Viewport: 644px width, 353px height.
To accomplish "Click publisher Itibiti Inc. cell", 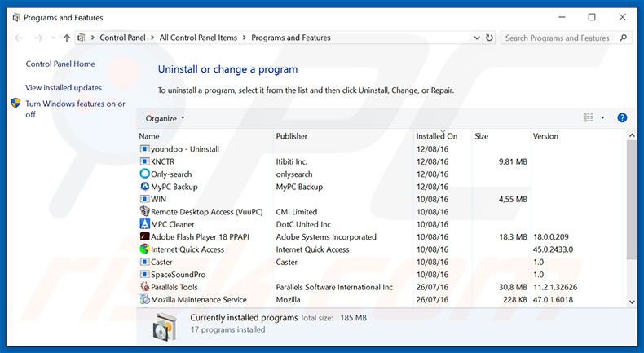I will 292,161.
